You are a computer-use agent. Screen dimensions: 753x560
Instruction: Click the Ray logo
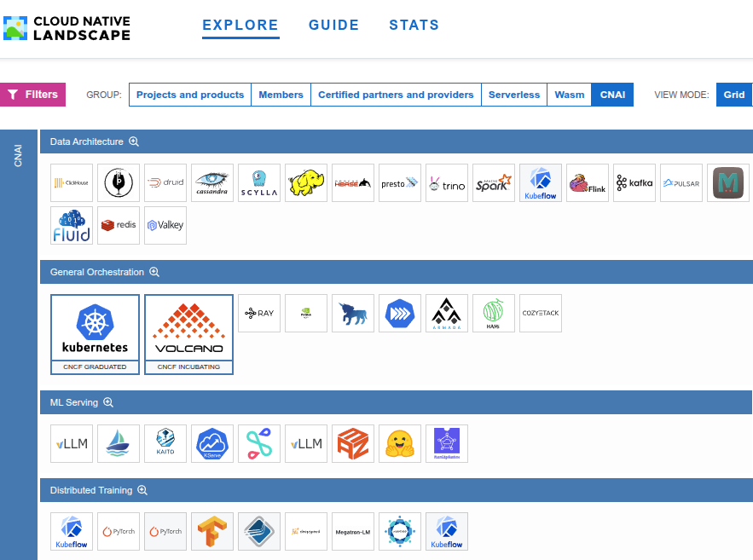point(259,314)
